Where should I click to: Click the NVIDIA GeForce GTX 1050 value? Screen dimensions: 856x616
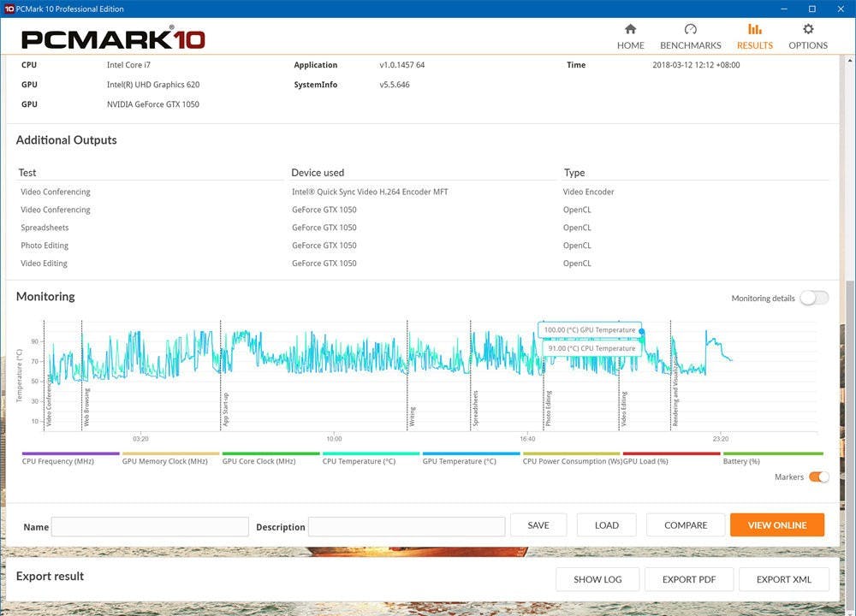click(x=153, y=104)
